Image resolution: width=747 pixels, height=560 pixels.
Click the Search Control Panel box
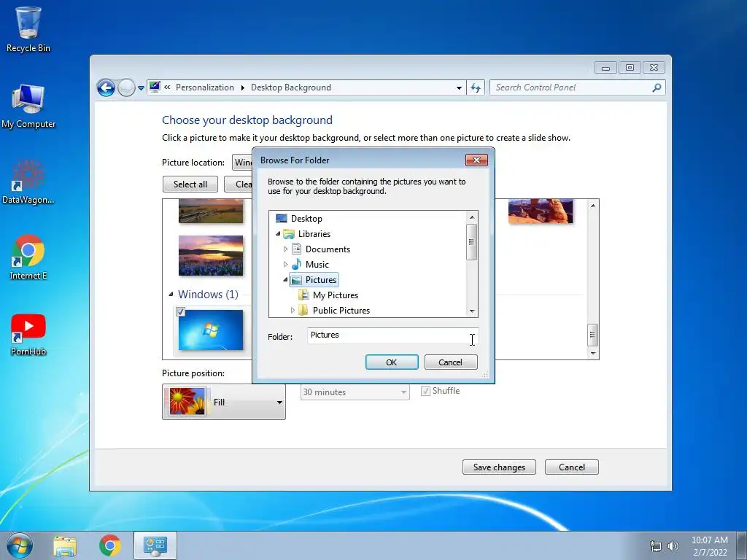click(x=572, y=87)
